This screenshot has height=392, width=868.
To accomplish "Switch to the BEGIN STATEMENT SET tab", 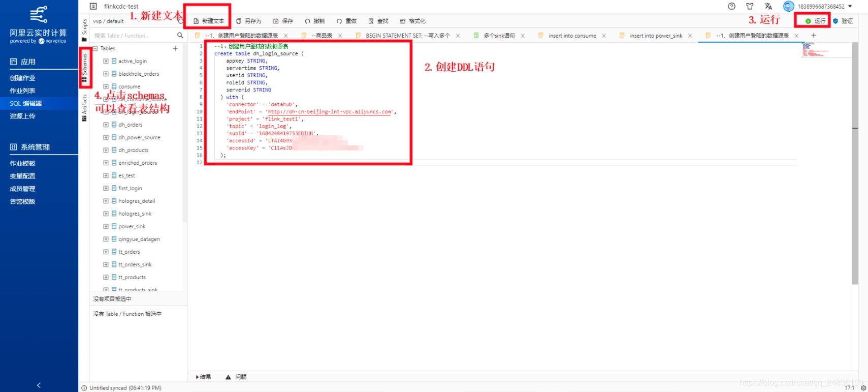I will tap(407, 36).
